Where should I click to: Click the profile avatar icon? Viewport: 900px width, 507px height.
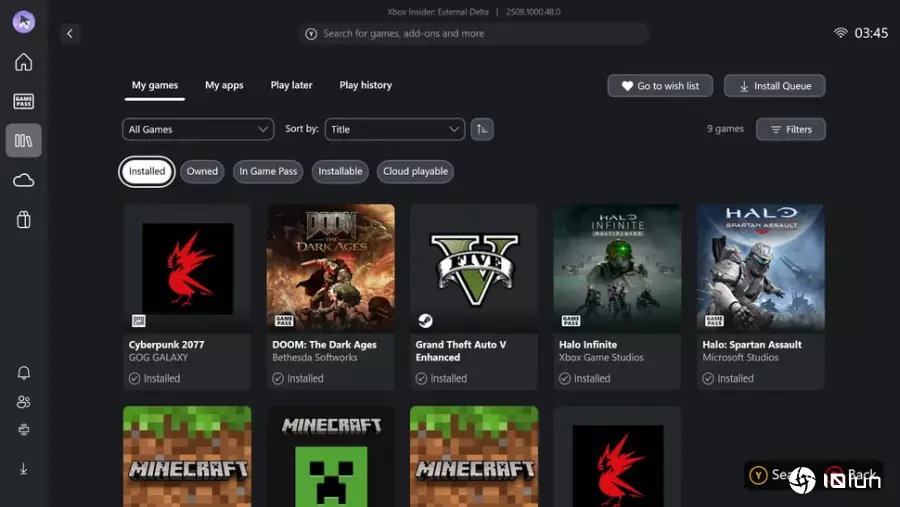pos(23,22)
